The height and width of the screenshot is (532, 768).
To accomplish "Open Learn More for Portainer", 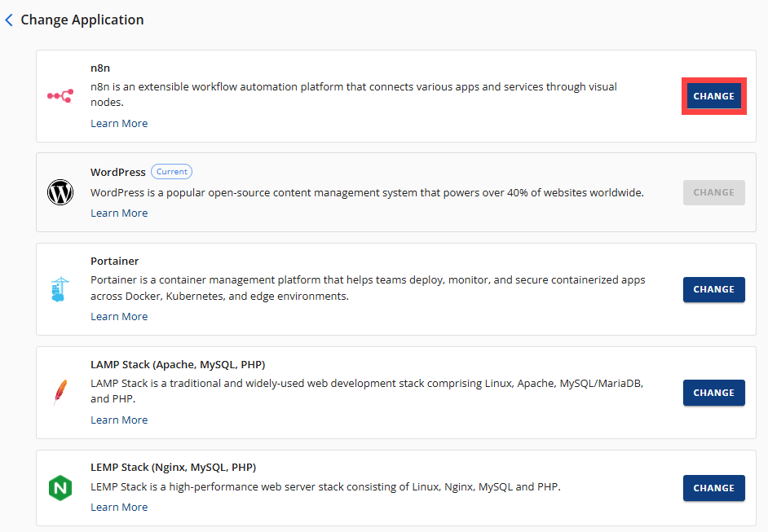I will [x=119, y=316].
